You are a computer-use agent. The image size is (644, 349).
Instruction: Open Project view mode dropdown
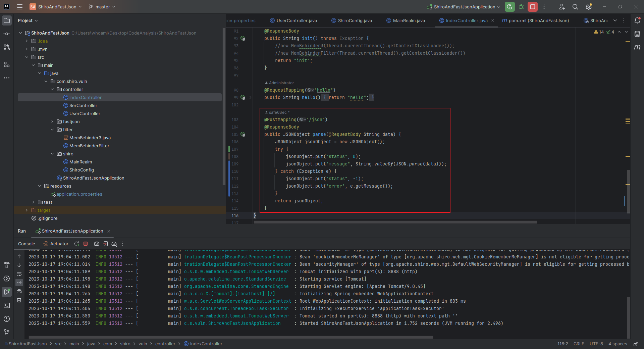coord(28,20)
